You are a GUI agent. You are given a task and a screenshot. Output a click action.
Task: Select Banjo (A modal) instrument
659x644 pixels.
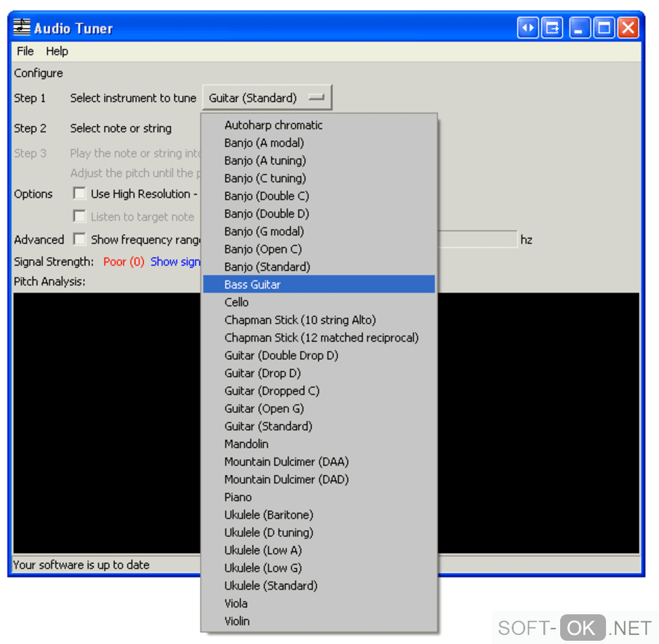coord(319,143)
